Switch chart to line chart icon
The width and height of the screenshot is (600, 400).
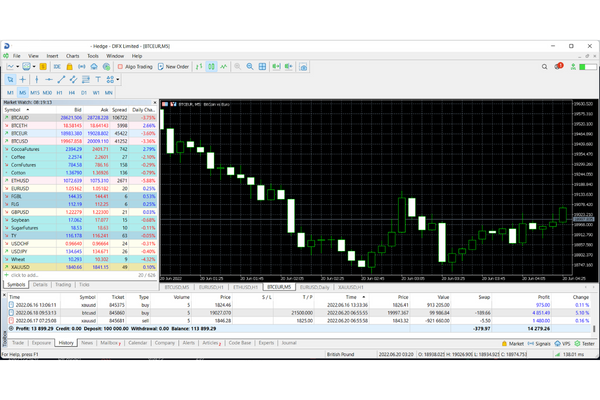pos(223,67)
